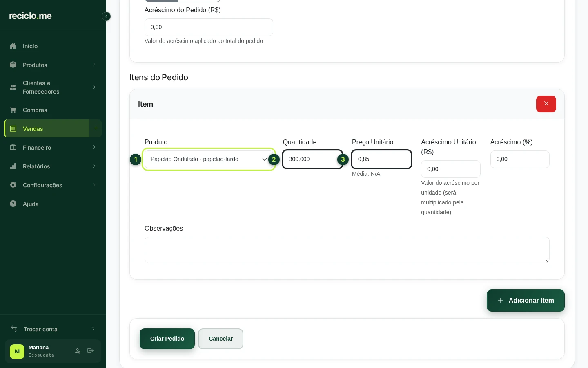588x368 pixels.
Task: Click the Configurações gear icon
Action: pos(13,185)
